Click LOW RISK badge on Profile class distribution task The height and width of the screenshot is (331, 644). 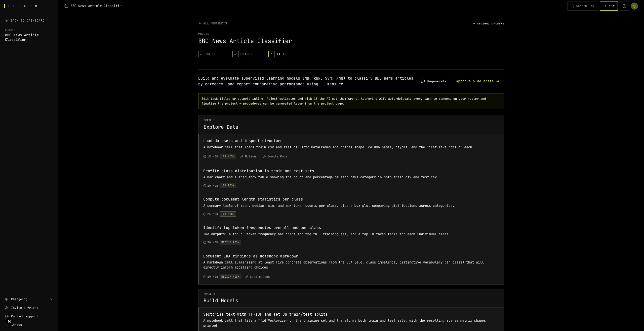coord(228,186)
